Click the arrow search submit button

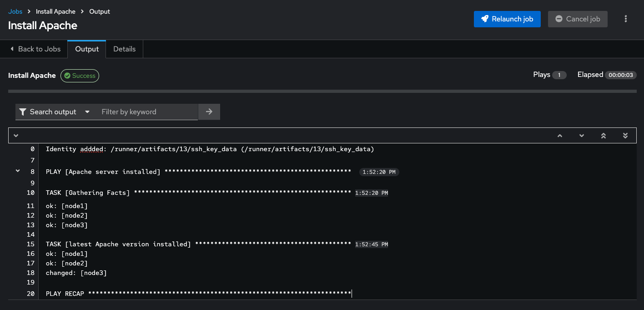click(209, 112)
